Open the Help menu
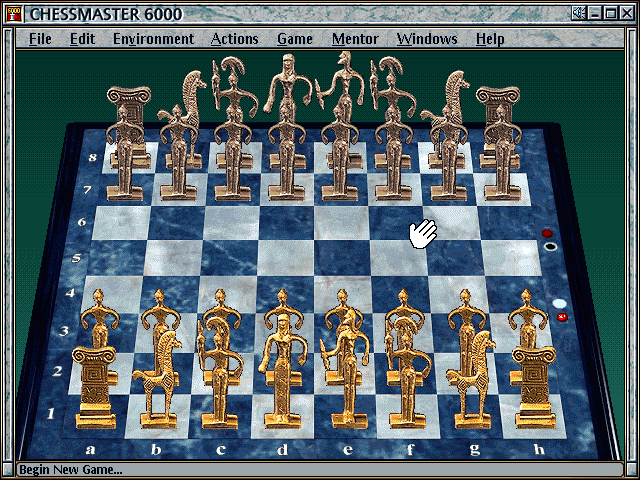Image resolution: width=640 pixels, height=480 pixels. pos(490,39)
